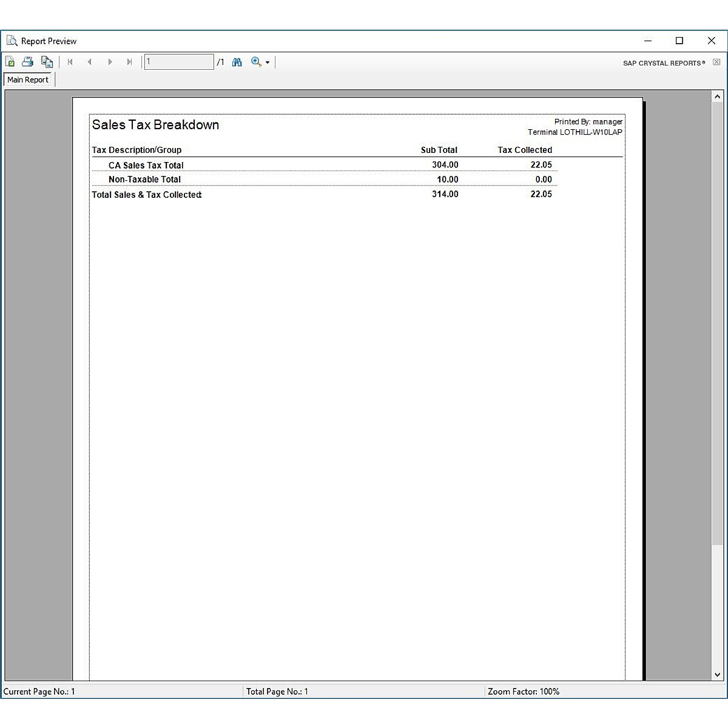728x728 pixels.
Task: Go to the next page
Action: [x=110, y=62]
